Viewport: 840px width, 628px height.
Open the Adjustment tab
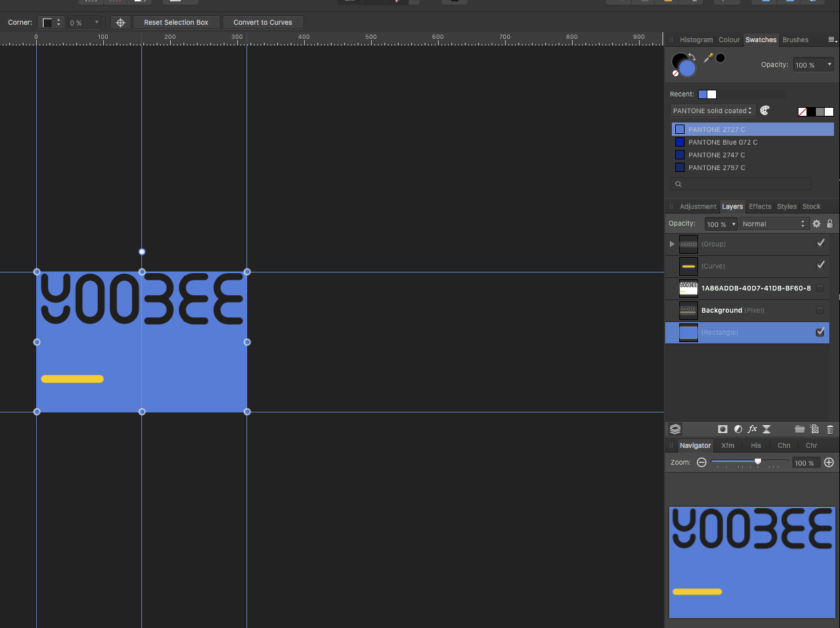point(698,206)
